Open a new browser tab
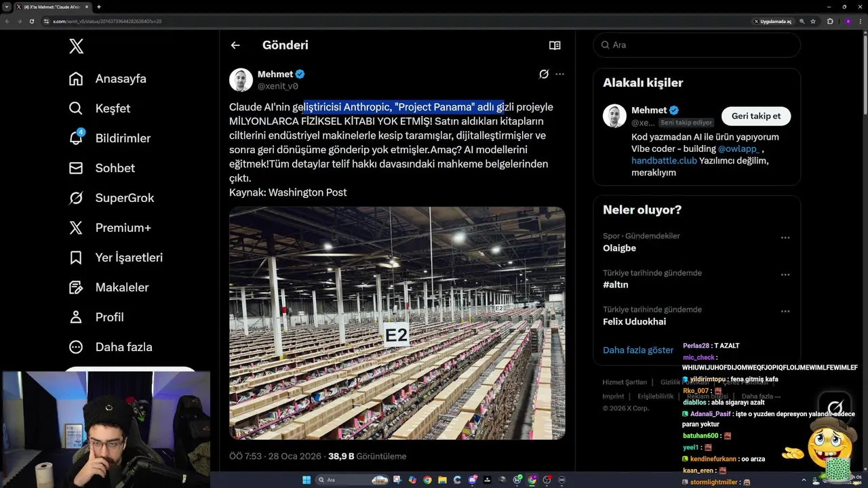The height and width of the screenshot is (488, 868). tap(98, 7)
